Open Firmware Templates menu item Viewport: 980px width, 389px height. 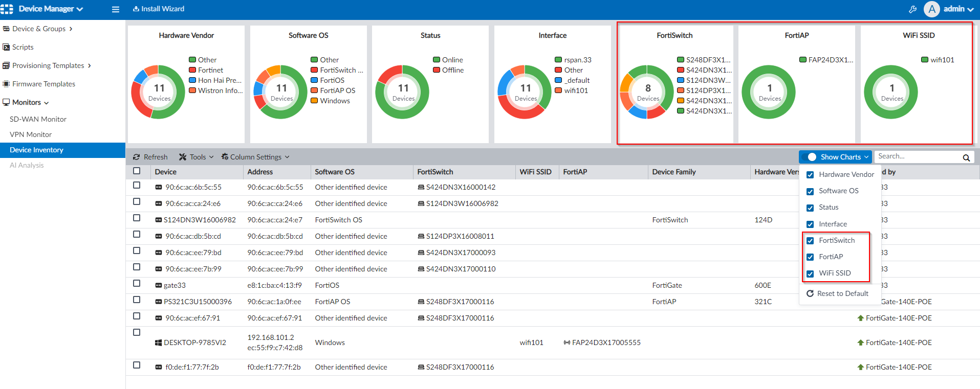click(x=43, y=84)
